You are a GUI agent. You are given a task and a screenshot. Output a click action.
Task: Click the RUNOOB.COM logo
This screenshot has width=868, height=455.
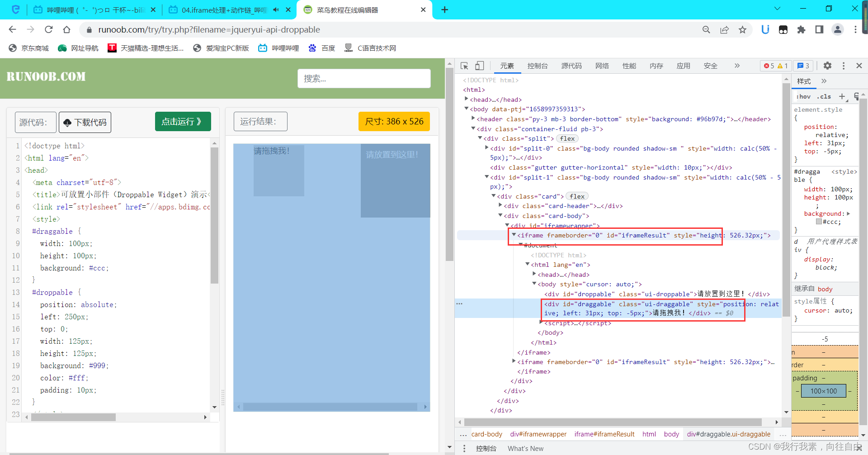tap(46, 76)
